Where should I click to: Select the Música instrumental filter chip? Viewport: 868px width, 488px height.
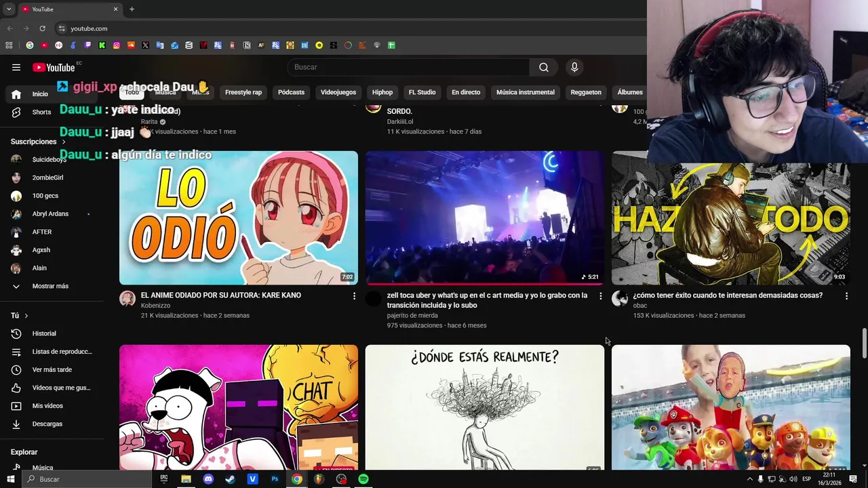pyautogui.click(x=526, y=92)
